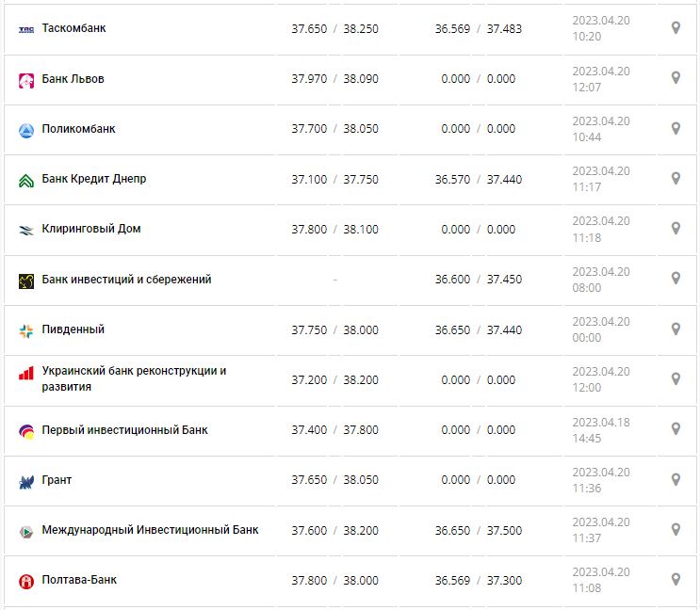The image size is (700, 610).
Task: Click the Клиринговый Дом bank name
Action: point(91,229)
